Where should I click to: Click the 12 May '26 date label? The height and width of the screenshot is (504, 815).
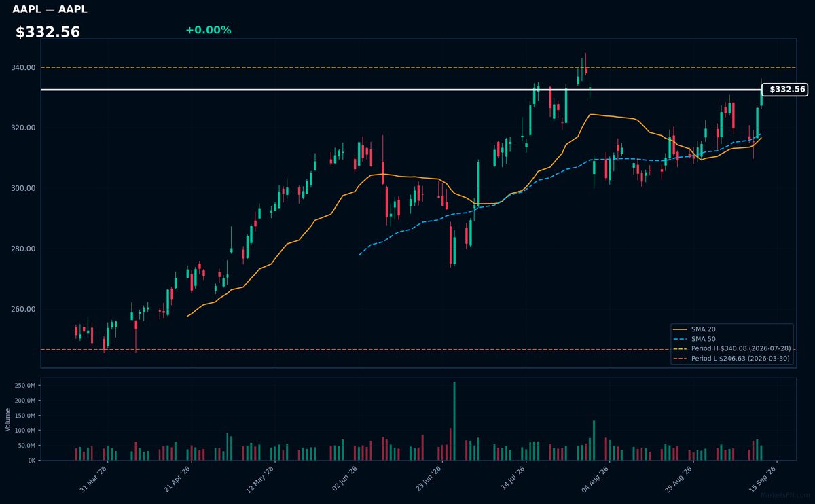click(261, 480)
